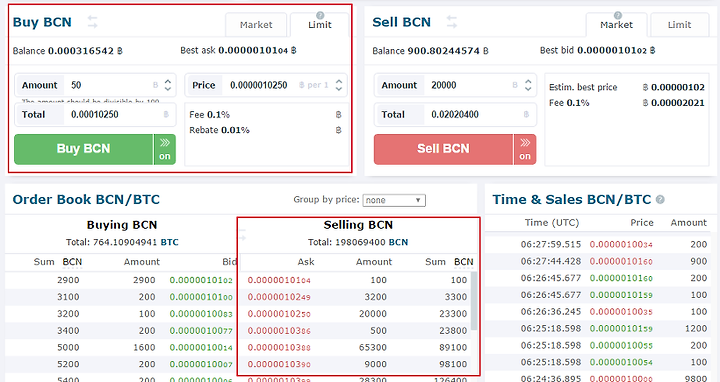Viewport: 720px width, 382px height.
Task: Open help icon above Sell Market tab
Action: [618, 15]
